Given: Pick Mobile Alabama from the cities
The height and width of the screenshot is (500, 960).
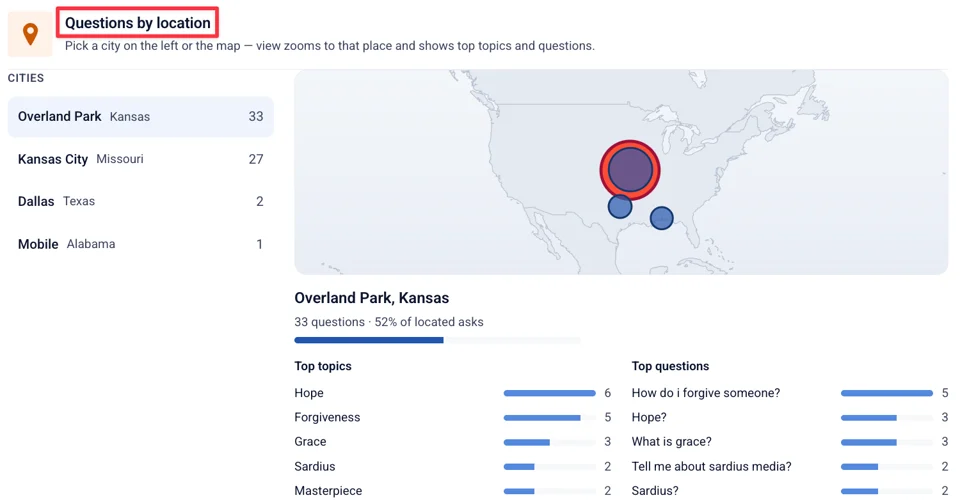Looking at the screenshot, I should pos(140,244).
